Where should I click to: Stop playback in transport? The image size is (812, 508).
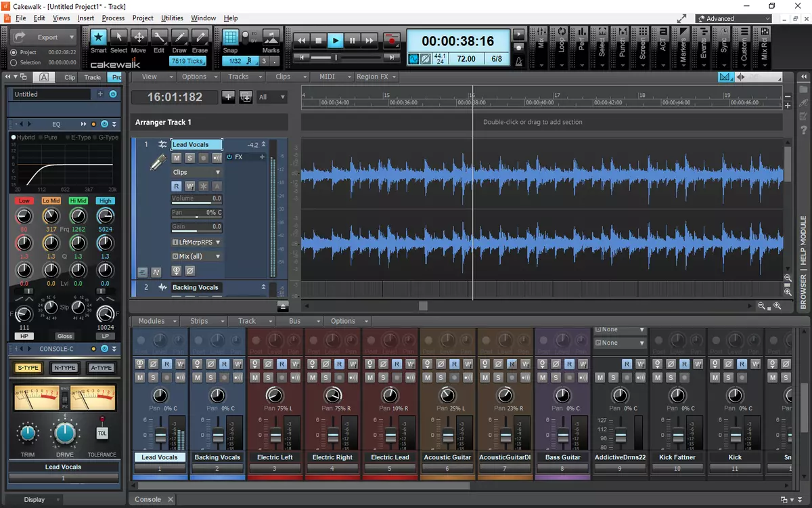pos(319,41)
